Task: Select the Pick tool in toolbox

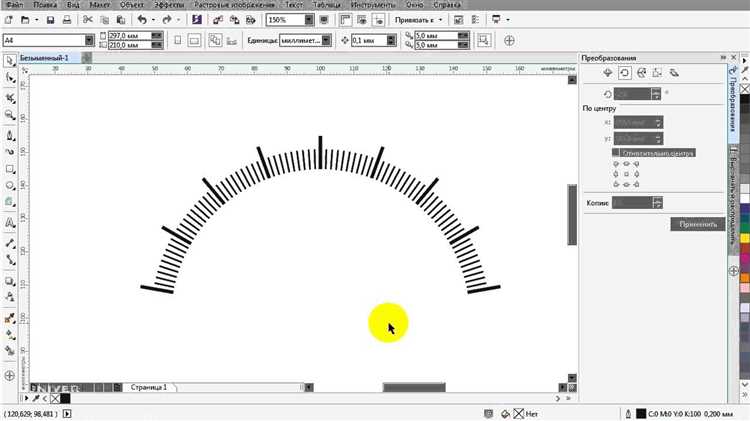Action: 10,62
